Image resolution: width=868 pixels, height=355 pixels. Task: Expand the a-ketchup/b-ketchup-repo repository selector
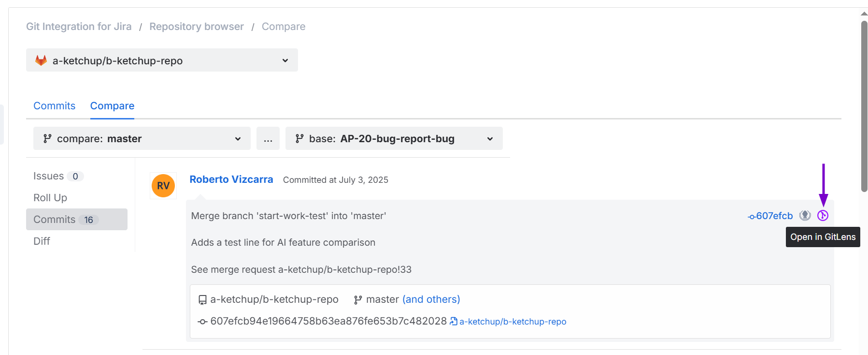click(162, 60)
